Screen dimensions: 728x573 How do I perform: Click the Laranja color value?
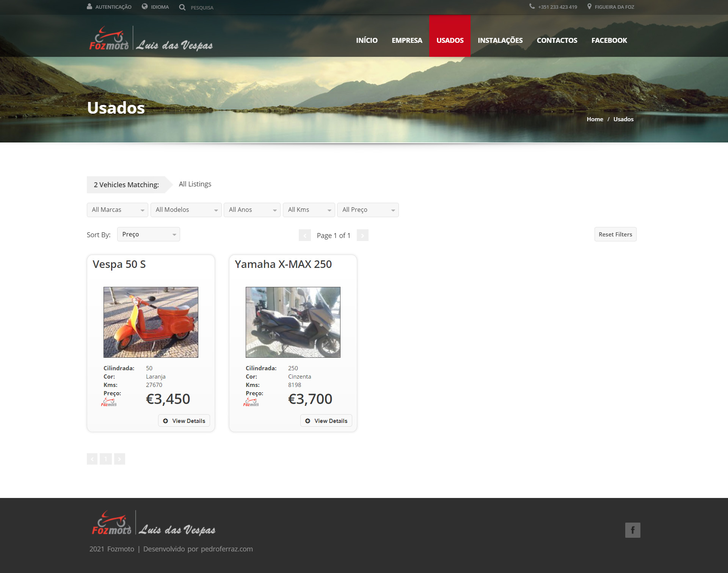pyautogui.click(x=155, y=376)
